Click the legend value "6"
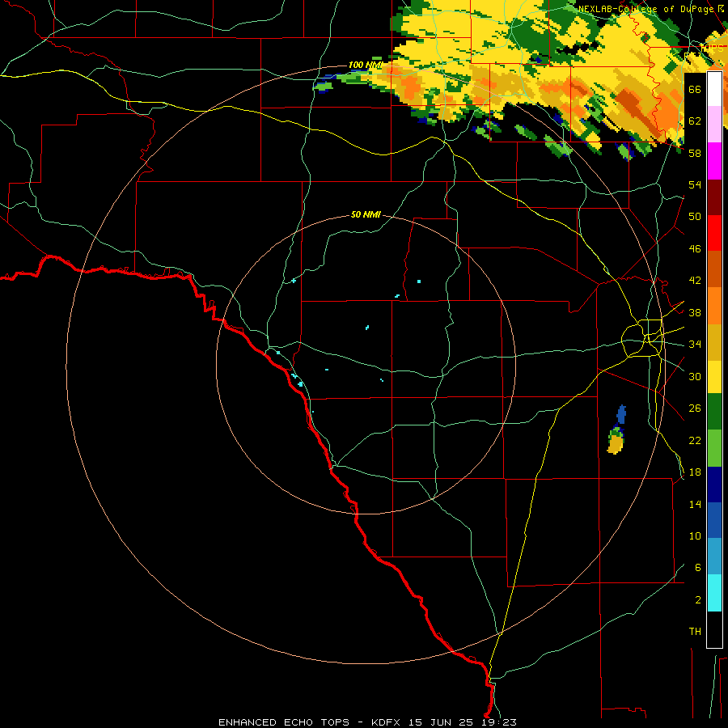Viewport: 728px width, 728px height. [x=698, y=567]
